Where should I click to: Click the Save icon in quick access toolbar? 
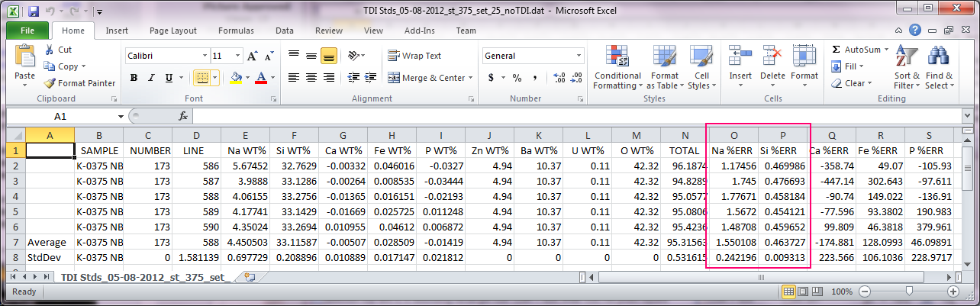(x=33, y=12)
